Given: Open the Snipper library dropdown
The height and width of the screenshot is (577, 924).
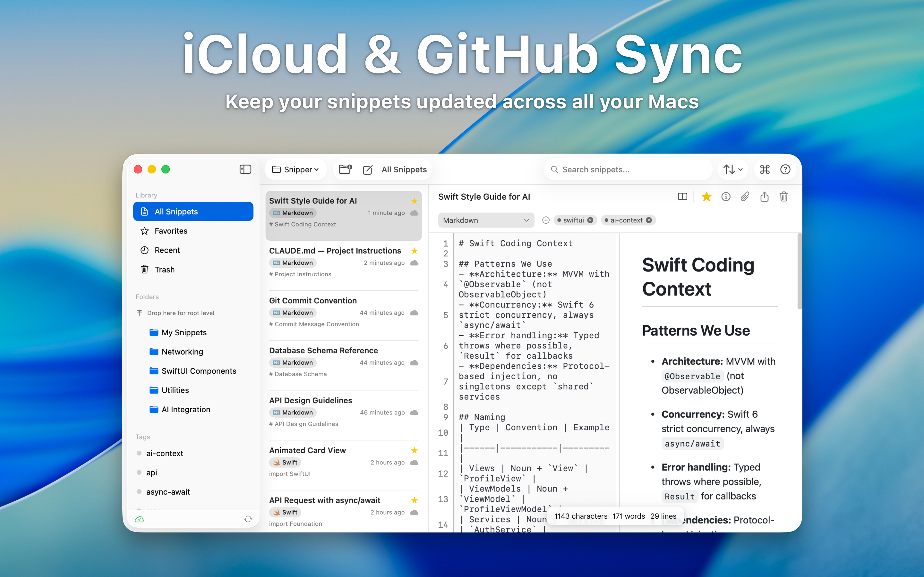Looking at the screenshot, I should (295, 170).
